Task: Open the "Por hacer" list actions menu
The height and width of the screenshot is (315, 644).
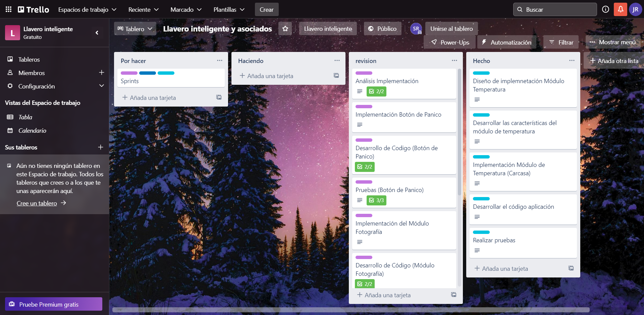Action: (220, 61)
